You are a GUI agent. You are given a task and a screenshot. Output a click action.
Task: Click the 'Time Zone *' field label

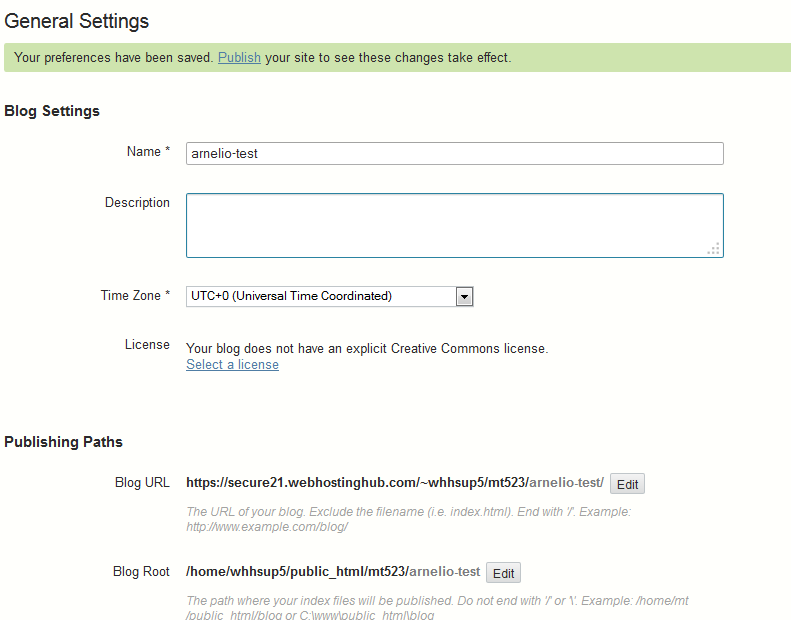point(135,296)
